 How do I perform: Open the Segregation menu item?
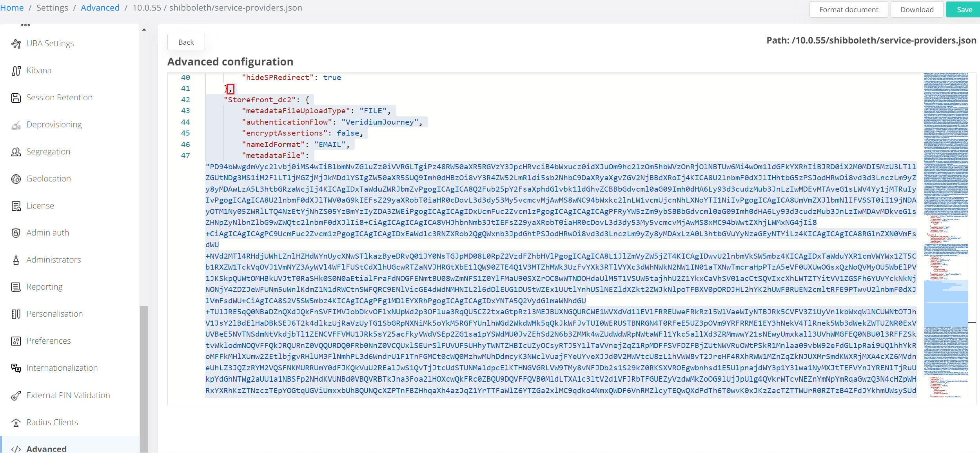coord(48,152)
